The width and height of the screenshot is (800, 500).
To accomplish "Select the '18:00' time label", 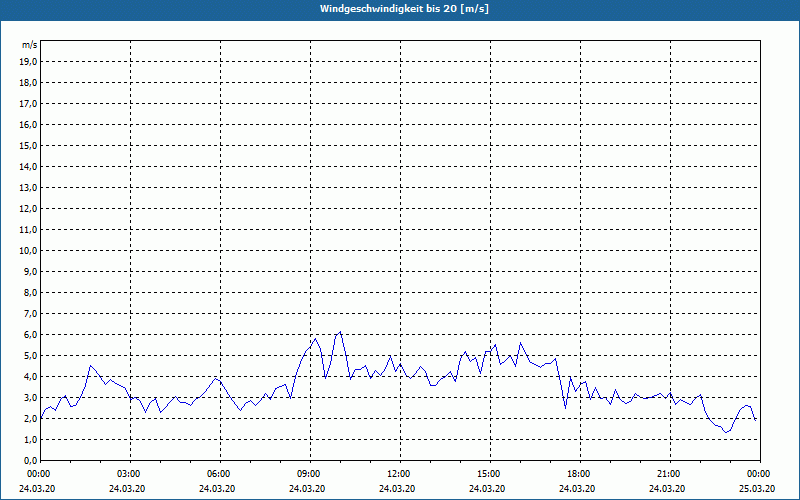I will point(580,474).
